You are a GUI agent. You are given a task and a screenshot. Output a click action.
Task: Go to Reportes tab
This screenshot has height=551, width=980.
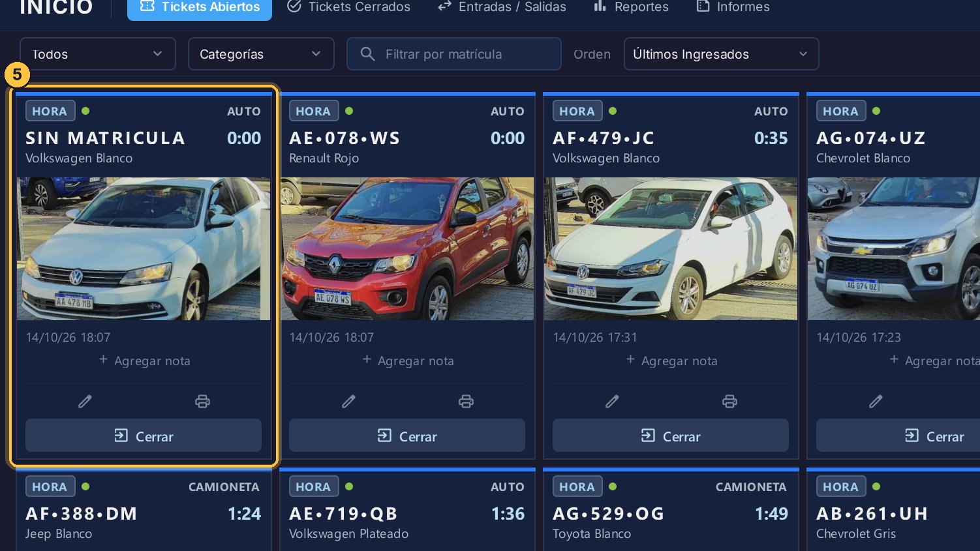click(631, 7)
